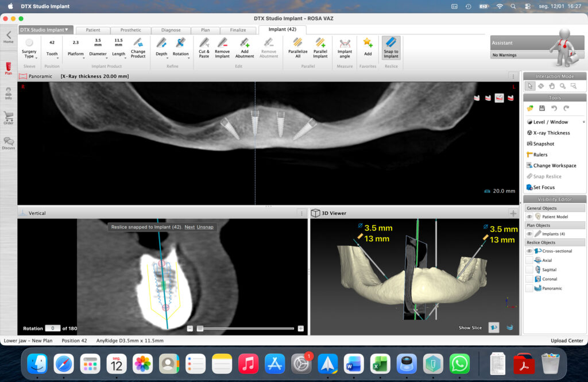This screenshot has width=588, height=382.
Task: Click the save icon in Tools panel
Action: point(542,109)
